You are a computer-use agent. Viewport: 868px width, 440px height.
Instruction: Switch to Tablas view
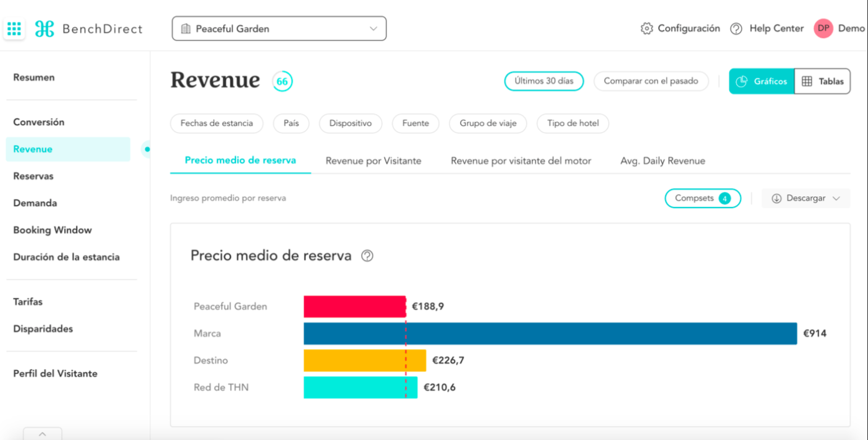point(823,82)
